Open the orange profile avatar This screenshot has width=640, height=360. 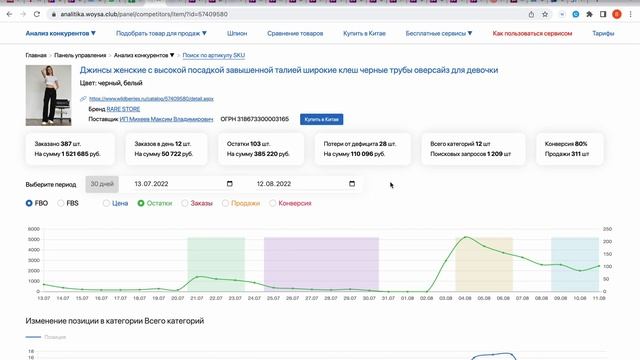pyautogui.click(x=617, y=14)
